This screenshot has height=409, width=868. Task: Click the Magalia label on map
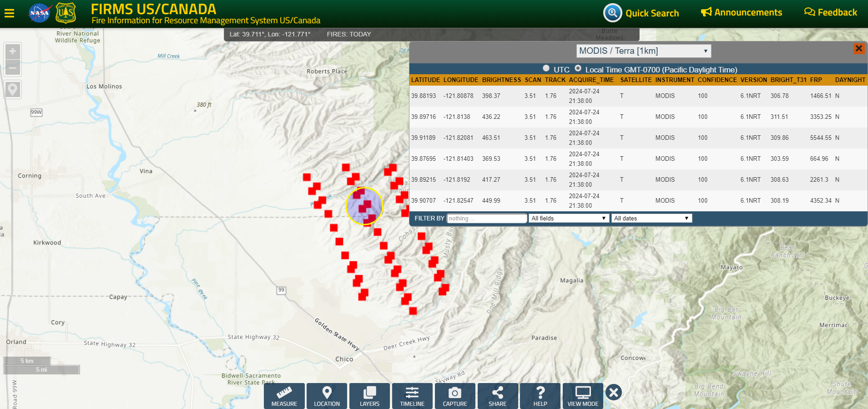click(x=572, y=281)
